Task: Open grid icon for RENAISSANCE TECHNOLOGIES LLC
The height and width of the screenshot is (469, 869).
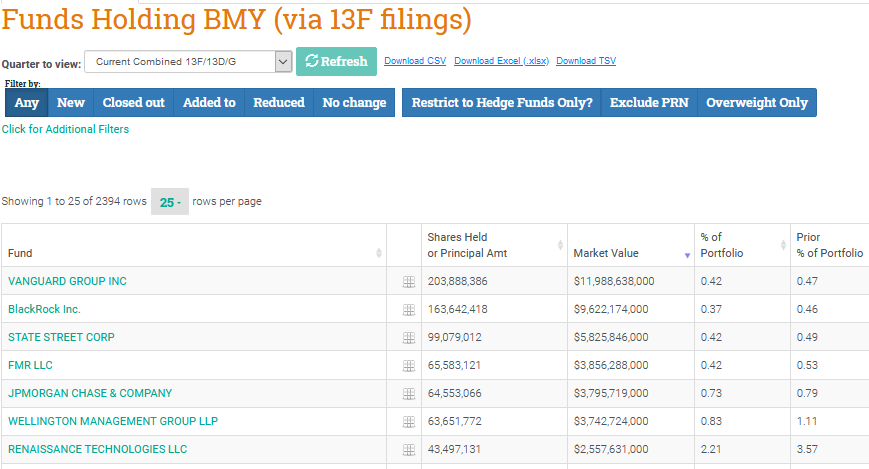Action: pyautogui.click(x=408, y=450)
